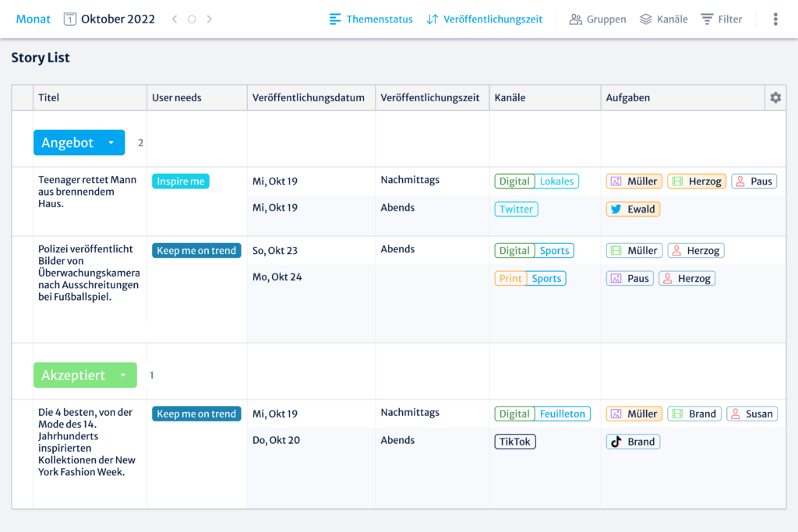Select the orange Print channel tag
Screen dimensions: 798x532
click(x=510, y=278)
